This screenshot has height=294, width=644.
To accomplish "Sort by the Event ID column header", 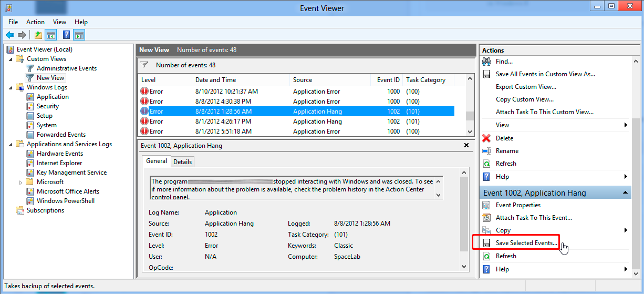I will (388, 80).
